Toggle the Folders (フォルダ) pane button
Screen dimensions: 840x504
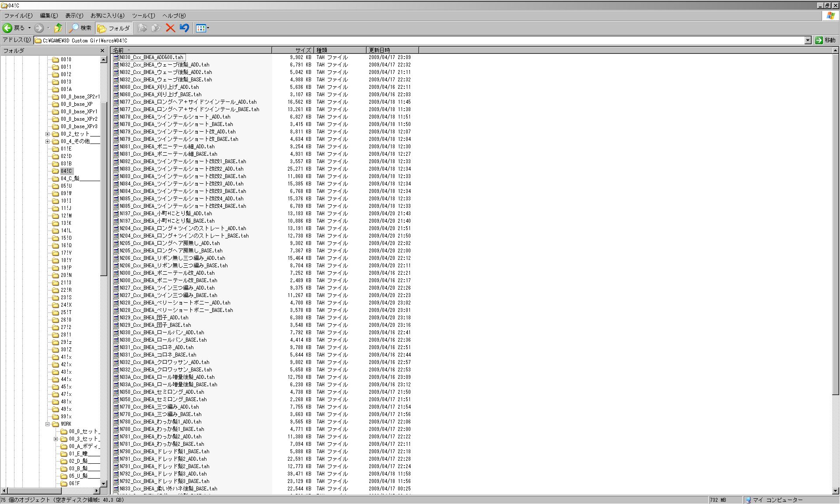[114, 28]
